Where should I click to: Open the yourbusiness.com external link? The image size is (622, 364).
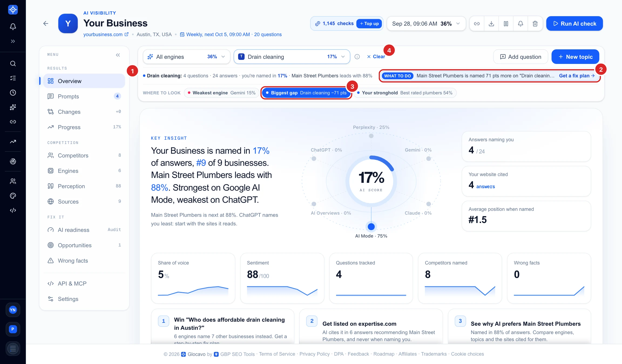[x=106, y=35]
